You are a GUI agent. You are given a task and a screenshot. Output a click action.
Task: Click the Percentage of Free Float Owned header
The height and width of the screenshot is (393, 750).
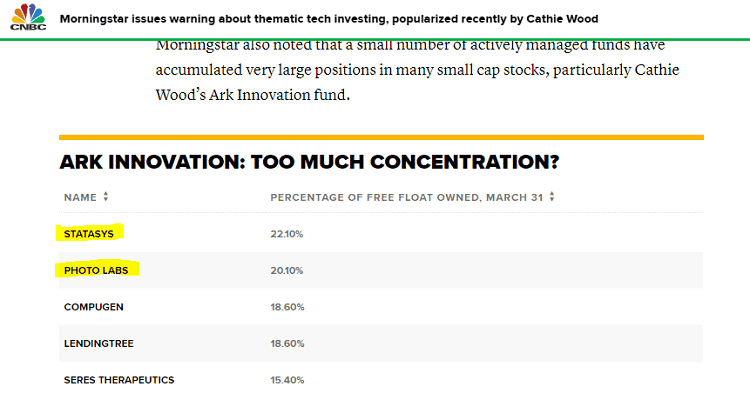point(407,197)
